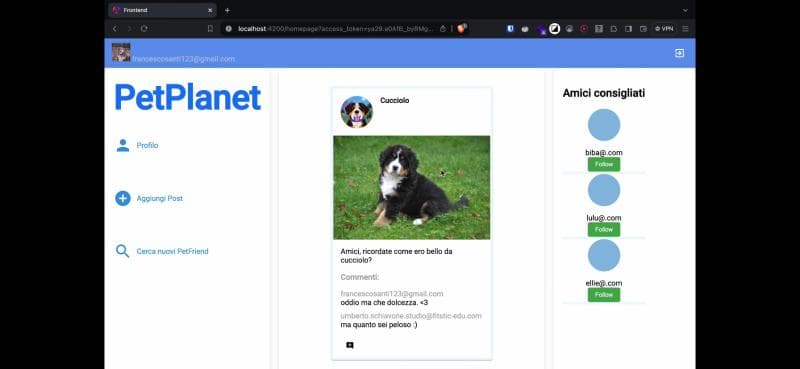The image size is (800, 369).
Task: Click the browser back arrow
Action: (x=115, y=29)
